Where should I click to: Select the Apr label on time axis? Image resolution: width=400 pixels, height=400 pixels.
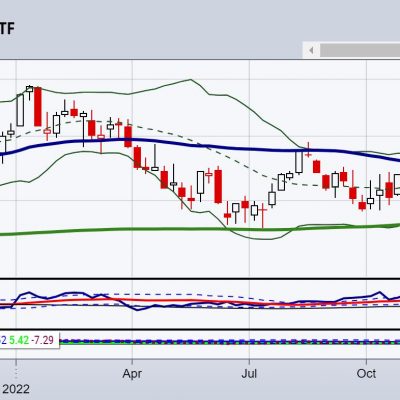[x=132, y=374]
